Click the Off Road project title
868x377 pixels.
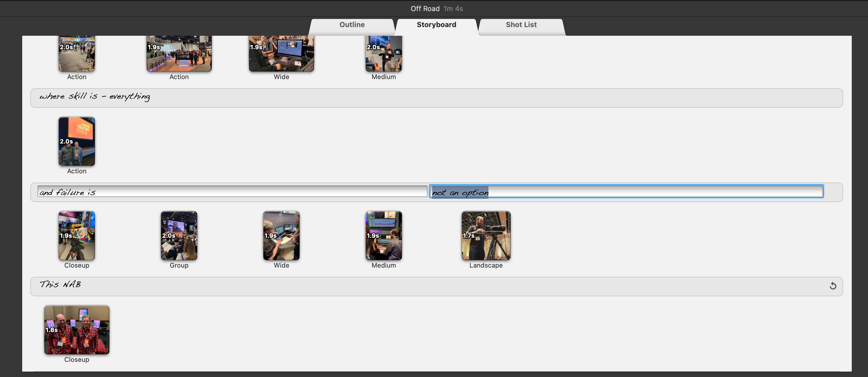pyautogui.click(x=425, y=8)
